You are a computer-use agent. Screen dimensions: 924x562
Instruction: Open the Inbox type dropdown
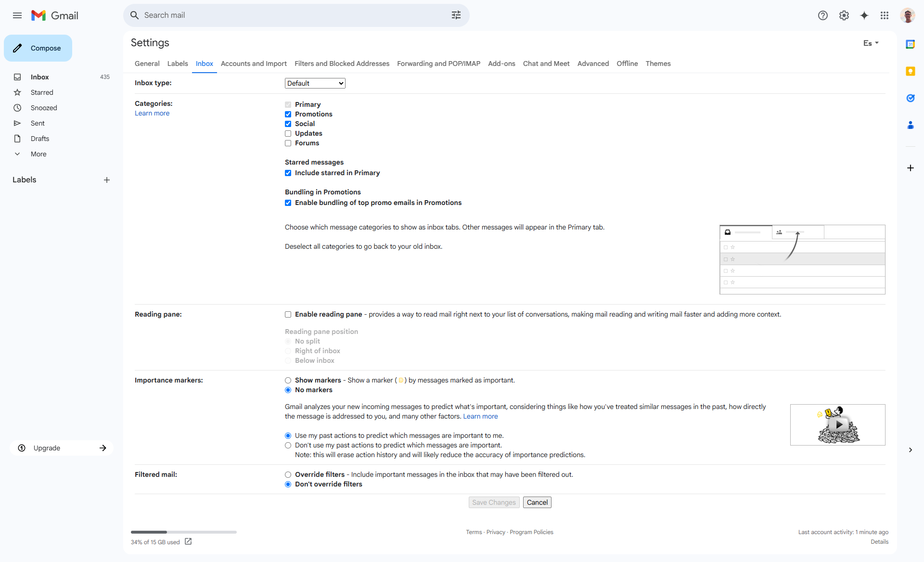(x=315, y=83)
